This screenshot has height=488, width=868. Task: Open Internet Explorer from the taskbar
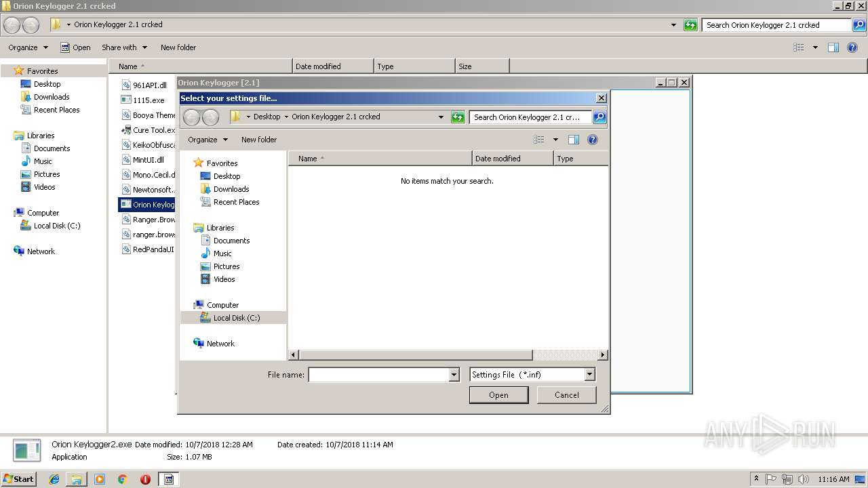[54, 479]
